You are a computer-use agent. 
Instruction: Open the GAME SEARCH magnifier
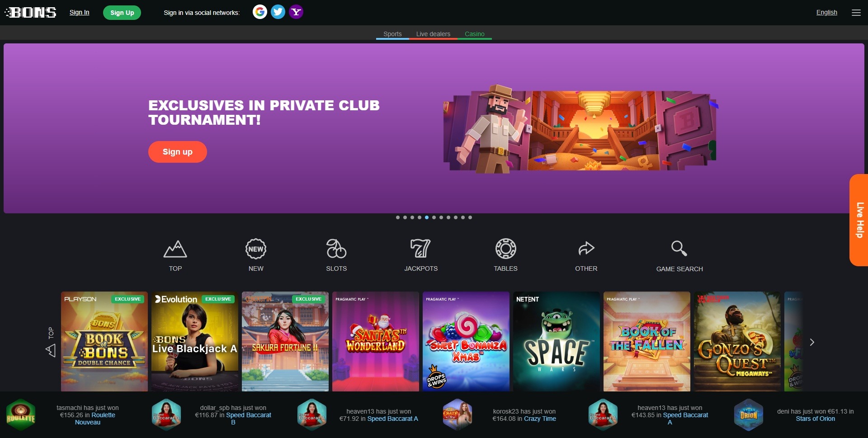(679, 249)
